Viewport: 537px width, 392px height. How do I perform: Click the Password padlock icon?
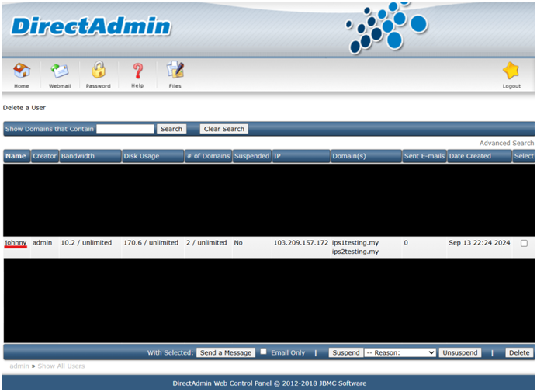(x=98, y=71)
